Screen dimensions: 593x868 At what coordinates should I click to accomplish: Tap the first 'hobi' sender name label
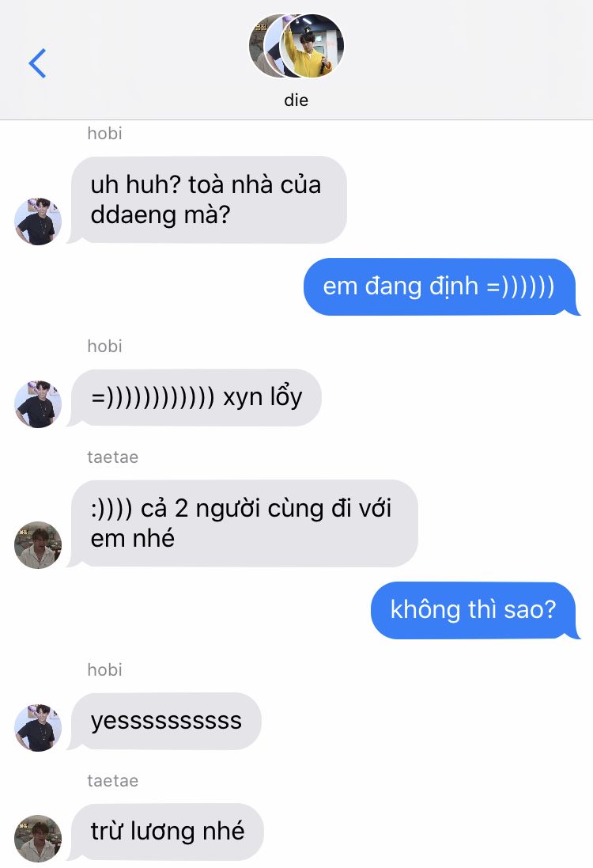pos(104,134)
